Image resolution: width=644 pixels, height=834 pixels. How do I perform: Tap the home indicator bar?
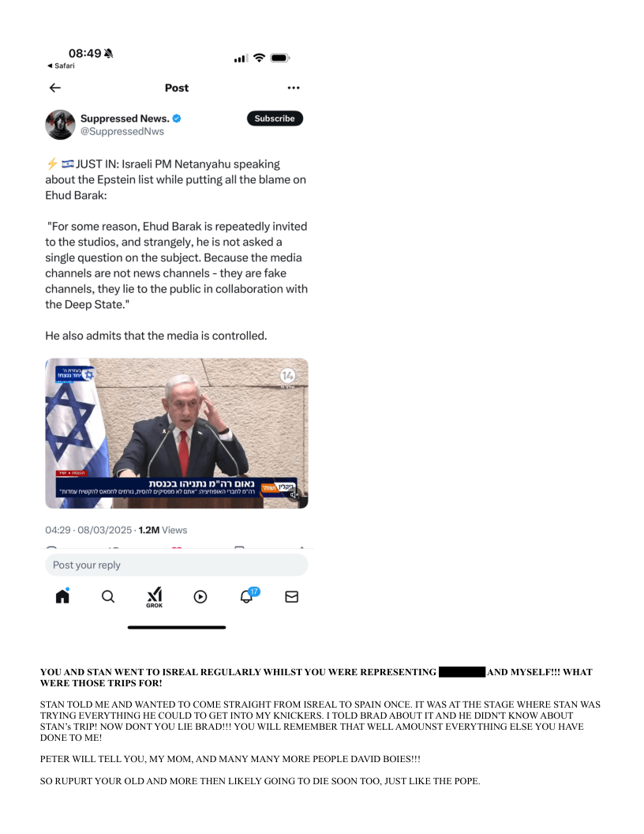coord(177,628)
